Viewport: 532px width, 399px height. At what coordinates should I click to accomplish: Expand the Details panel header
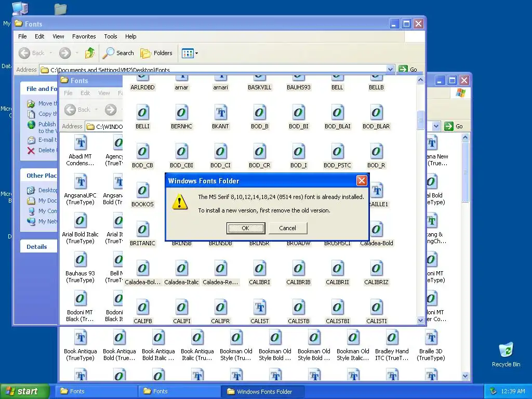pos(38,247)
